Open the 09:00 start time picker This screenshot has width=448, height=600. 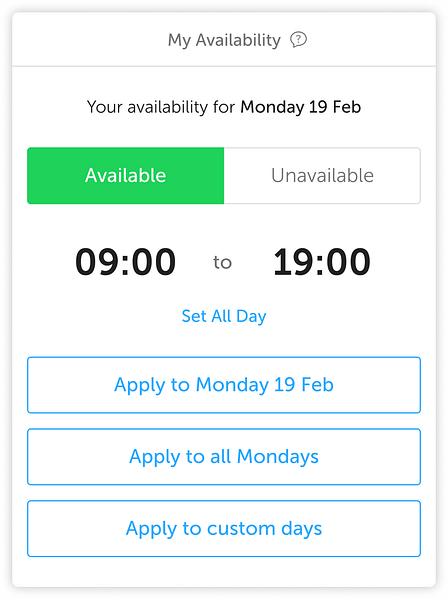125,262
